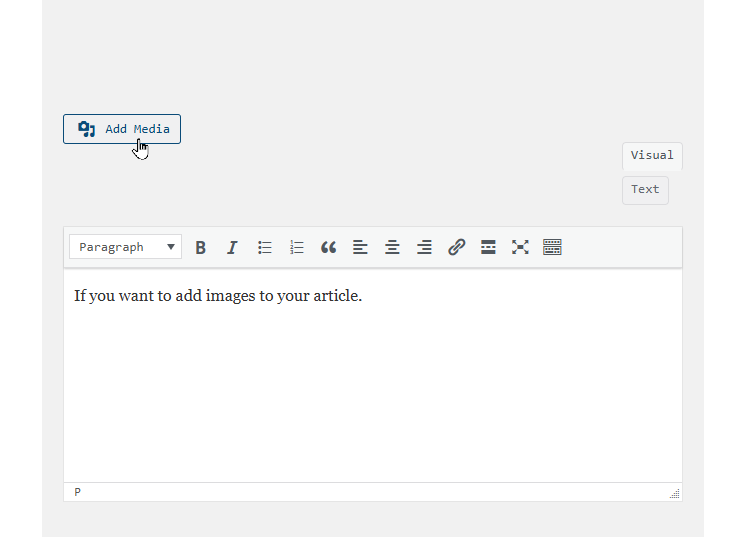Screen dimensions: 751x537
Task: Insert a numbered list
Action: pos(297,247)
